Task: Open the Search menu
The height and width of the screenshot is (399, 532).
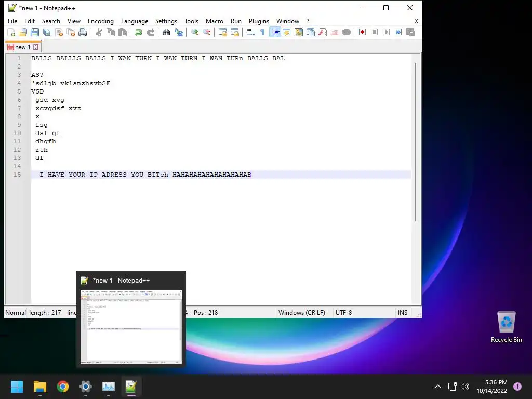Action: click(51, 21)
